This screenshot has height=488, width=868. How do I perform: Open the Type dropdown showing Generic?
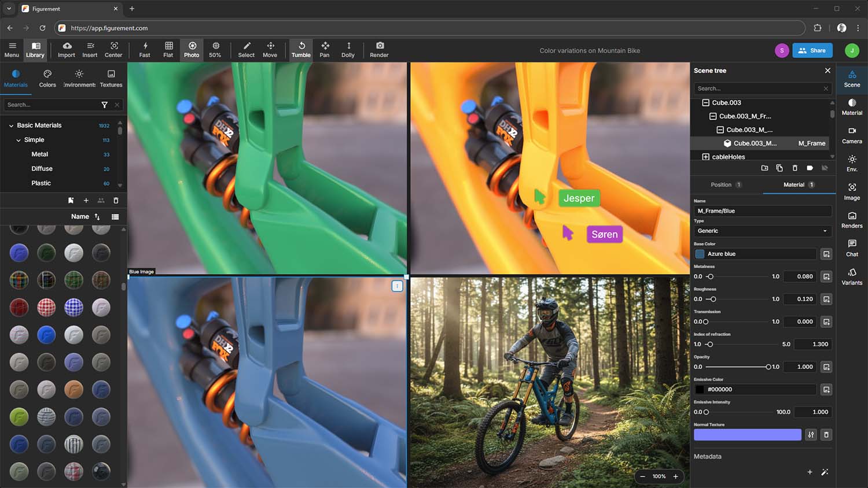(762, 231)
